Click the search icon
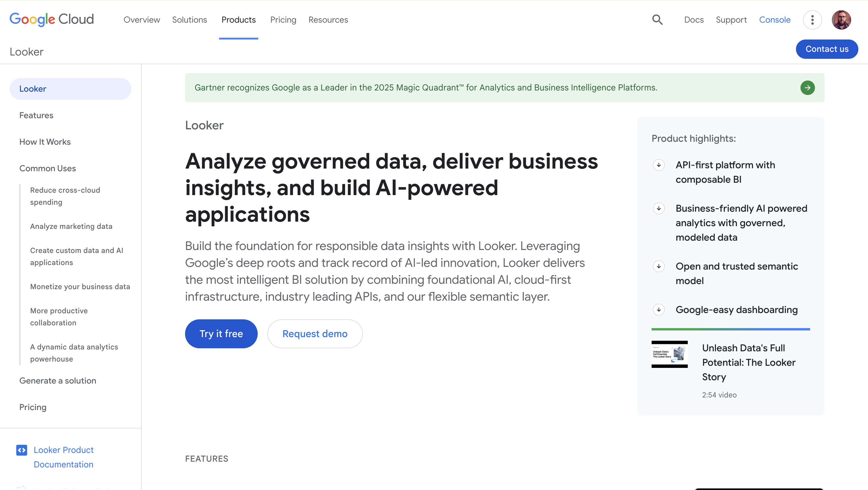The image size is (868, 490). point(657,20)
